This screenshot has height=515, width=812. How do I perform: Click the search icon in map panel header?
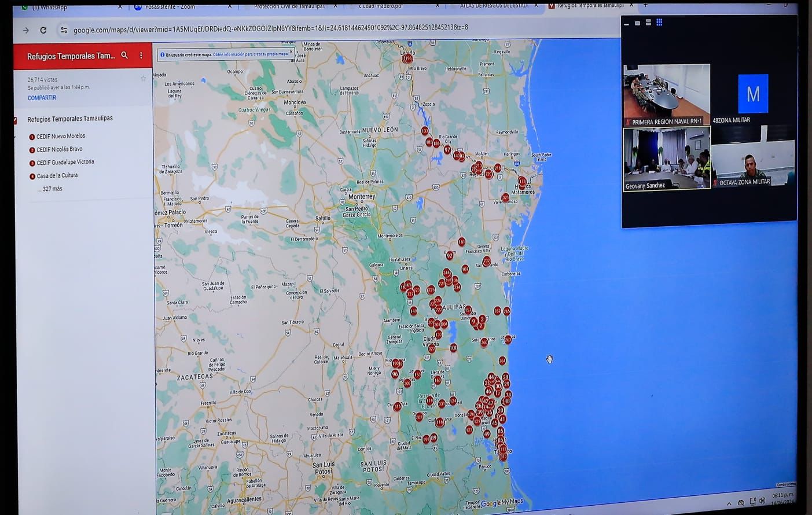pyautogui.click(x=124, y=56)
